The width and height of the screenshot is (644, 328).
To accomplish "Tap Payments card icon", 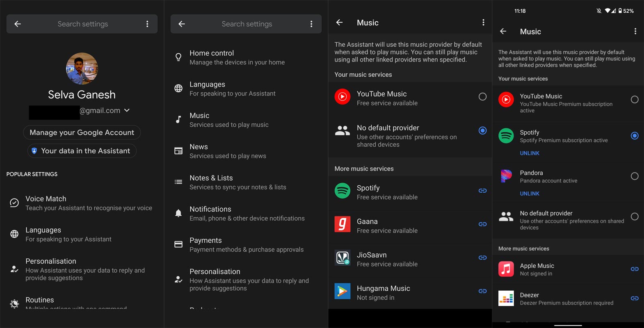I will pyautogui.click(x=178, y=244).
